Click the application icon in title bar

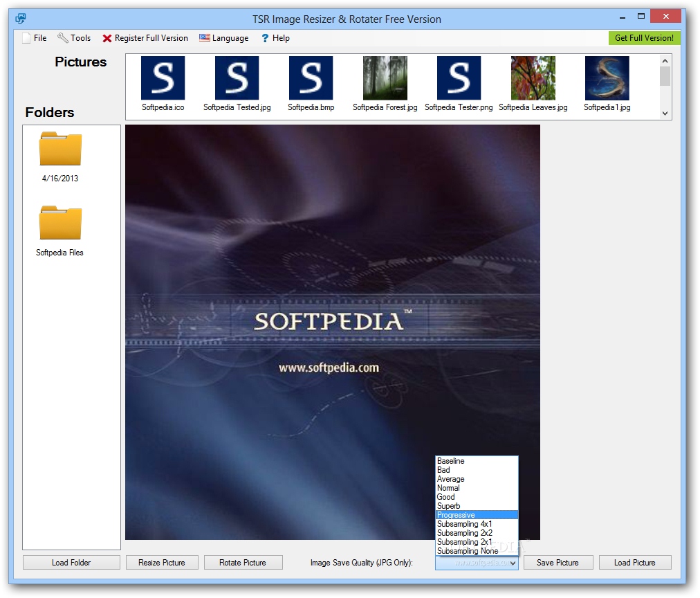pos(21,19)
